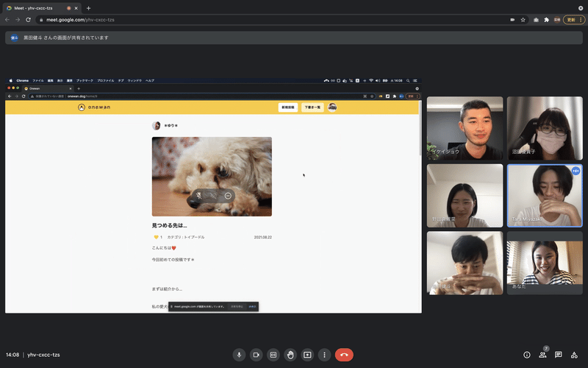The height and width of the screenshot is (368, 588).
Task: Toggle closed captions button
Action: point(273,355)
